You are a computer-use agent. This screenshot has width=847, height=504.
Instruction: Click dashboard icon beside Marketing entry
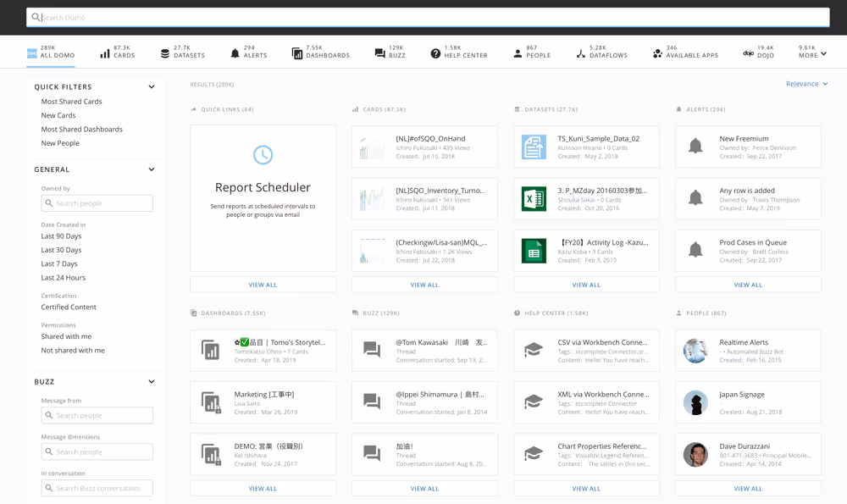click(x=211, y=402)
